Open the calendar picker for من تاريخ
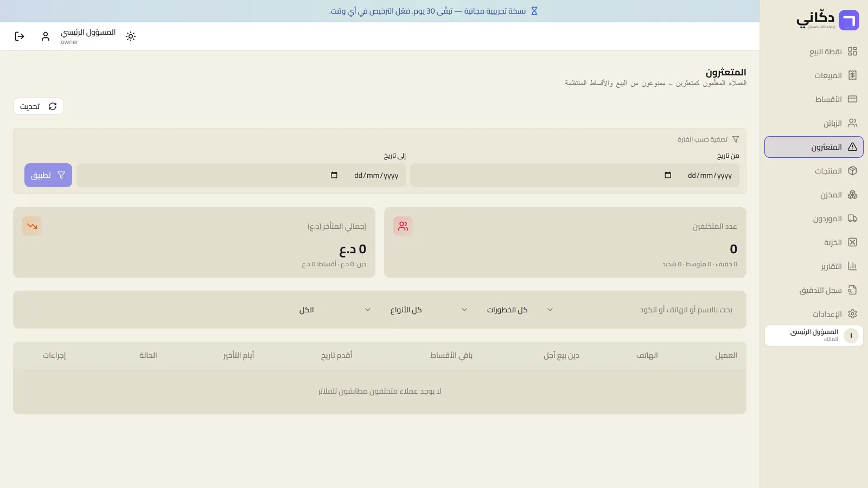868x488 pixels. coord(668,175)
